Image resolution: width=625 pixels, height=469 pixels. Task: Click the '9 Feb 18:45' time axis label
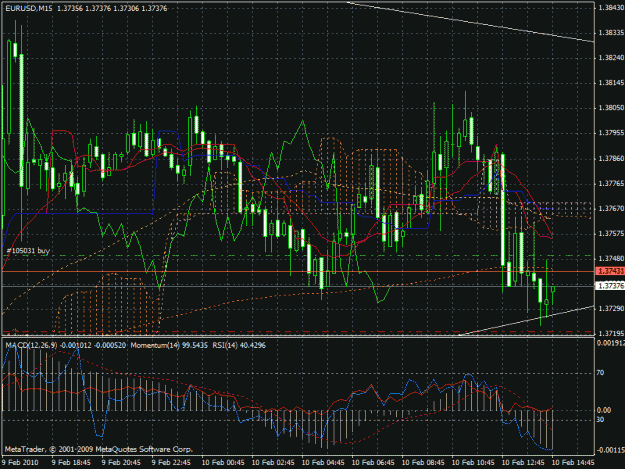point(71,462)
